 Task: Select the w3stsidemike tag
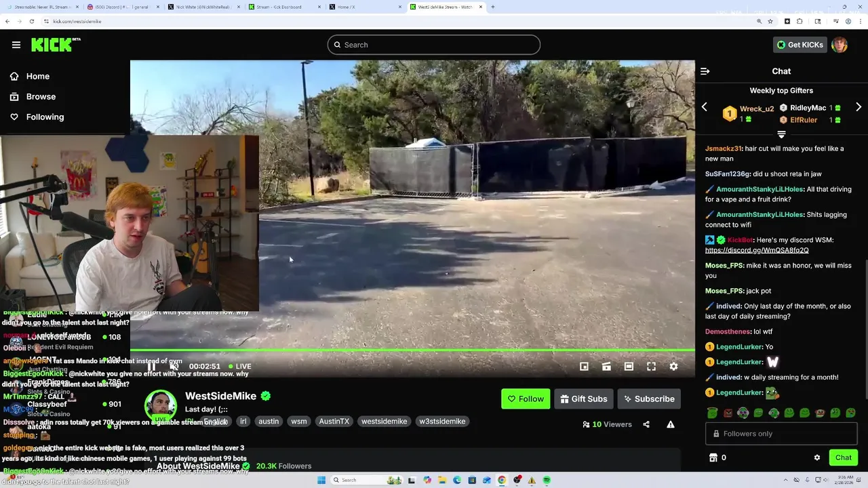442,422
